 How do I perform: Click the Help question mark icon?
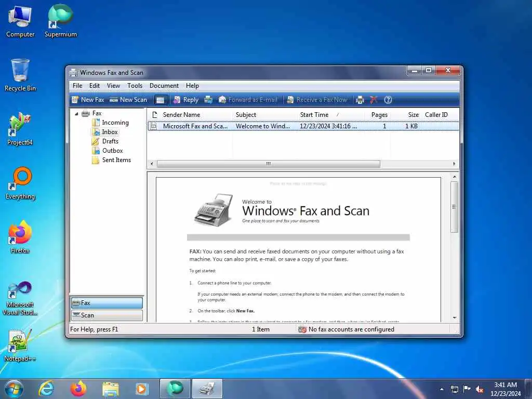[388, 100]
